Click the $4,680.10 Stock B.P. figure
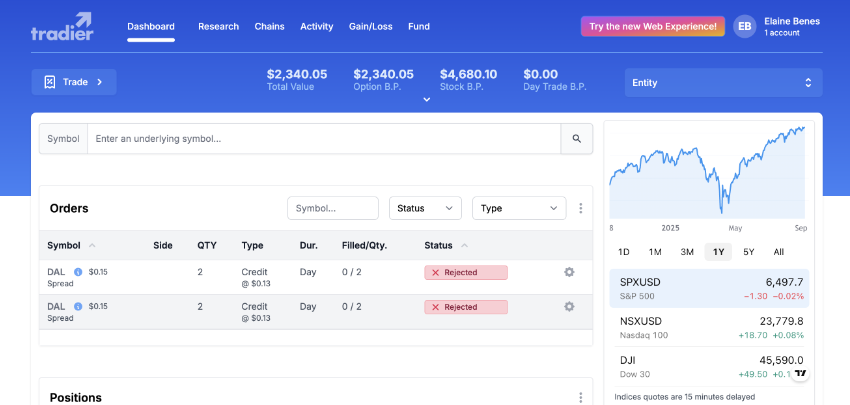This screenshot has height=405, width=850. tap(468, 74)
